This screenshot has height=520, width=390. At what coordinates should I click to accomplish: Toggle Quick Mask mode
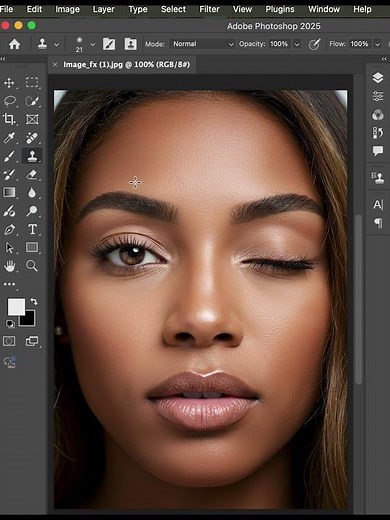click(x=9, y=341)
